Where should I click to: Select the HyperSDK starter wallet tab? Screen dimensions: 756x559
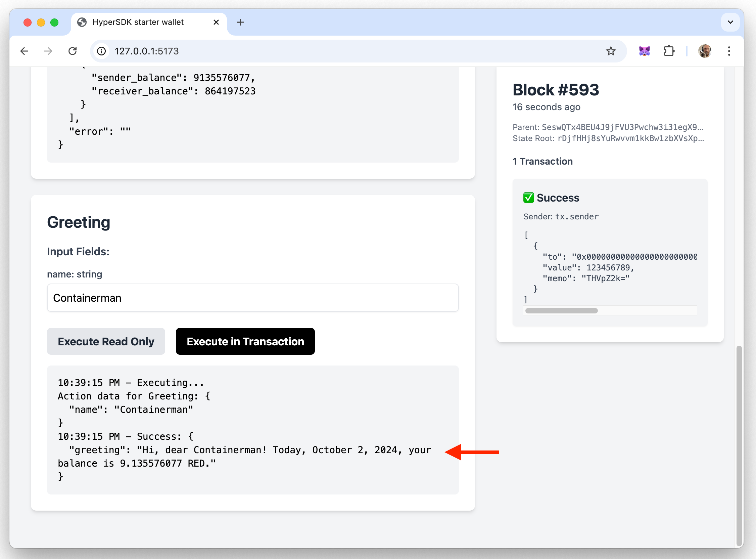[138, 22]
